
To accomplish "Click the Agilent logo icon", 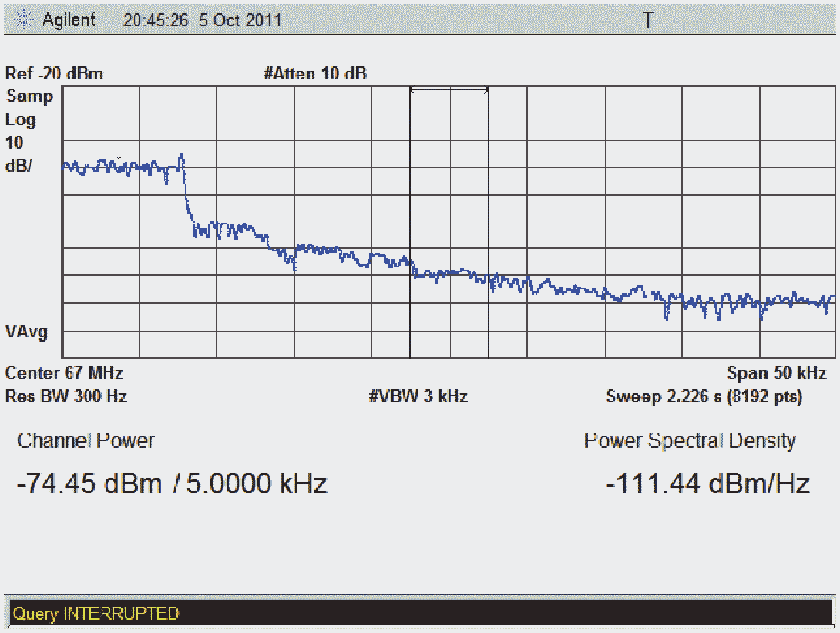I will click(27, 21).
